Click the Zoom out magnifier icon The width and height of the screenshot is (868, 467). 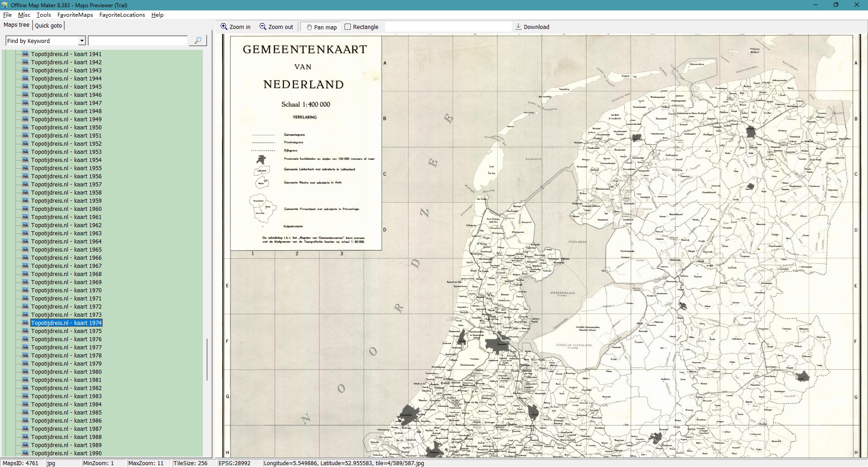pos(263,27)
